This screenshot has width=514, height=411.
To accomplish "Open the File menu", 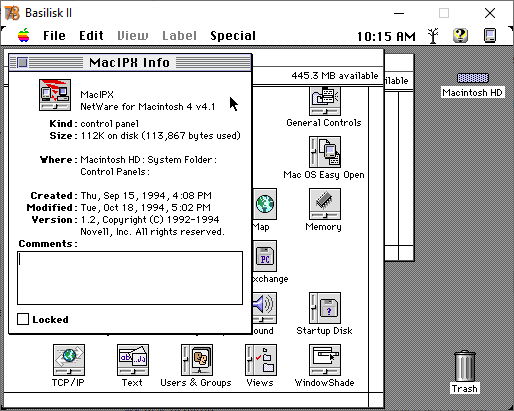I will click(x=54, y=36).
